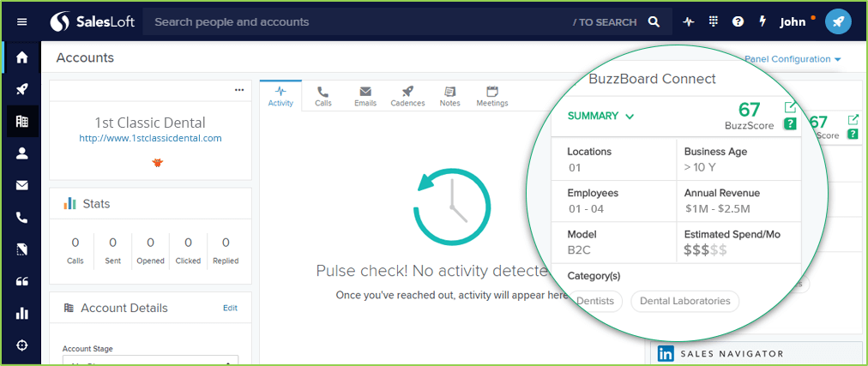Image resolution: width=868 pixels, height=366 pixels.
Task: Open Emails envelope icon in sidebar
Action: (x=21, y=186)
